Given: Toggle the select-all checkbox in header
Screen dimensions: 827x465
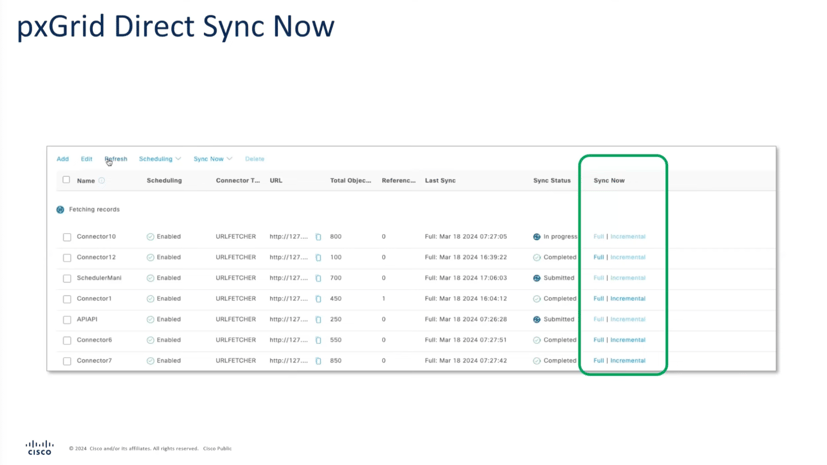Looking at the screenshot, I should (66, 180).
